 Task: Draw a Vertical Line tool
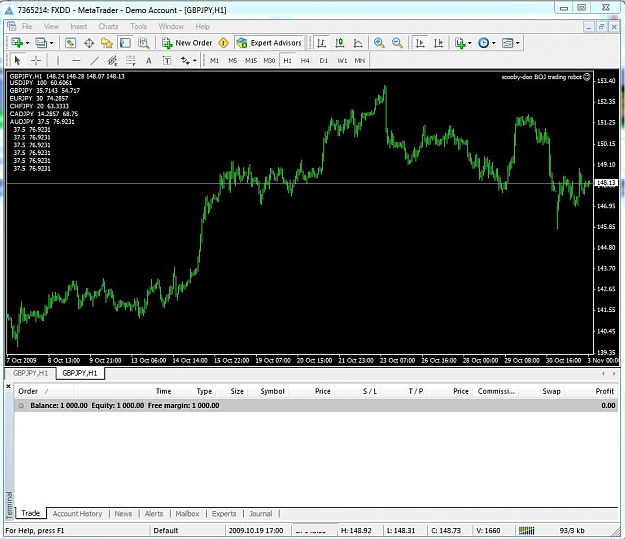tap(58, 61)
